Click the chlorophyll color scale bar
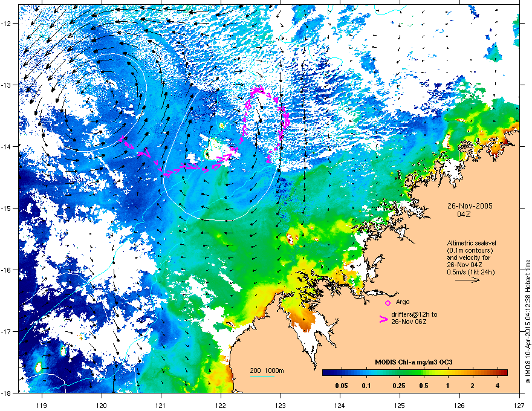Screen dimensions: 532x411 point(415,372)
